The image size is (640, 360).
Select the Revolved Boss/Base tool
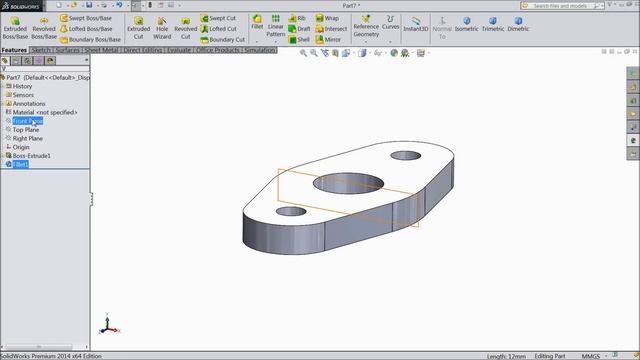click(x=44, y=28)
